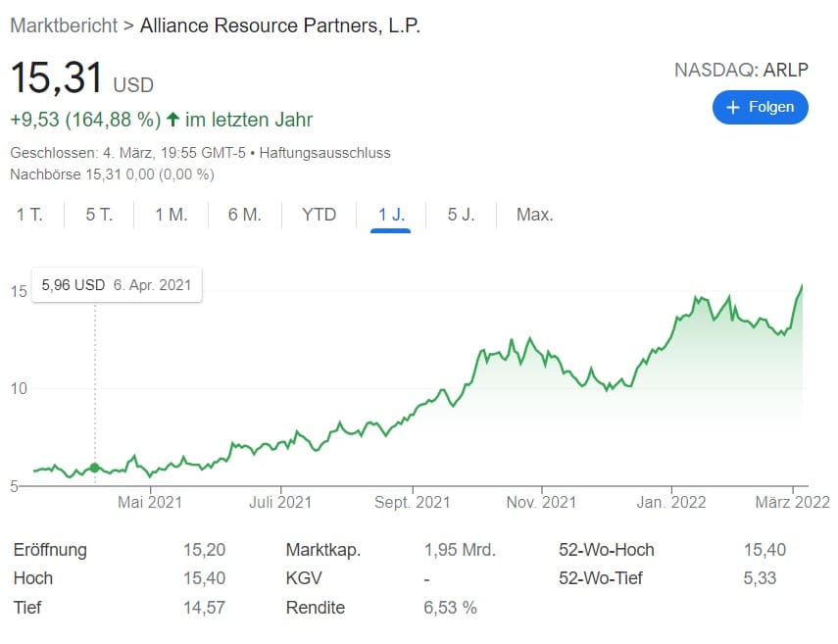This screenshot has height=644, width=838.
Task: Click the 52-Wo-Tief value 5,33
Action: (x=760, y=578)
